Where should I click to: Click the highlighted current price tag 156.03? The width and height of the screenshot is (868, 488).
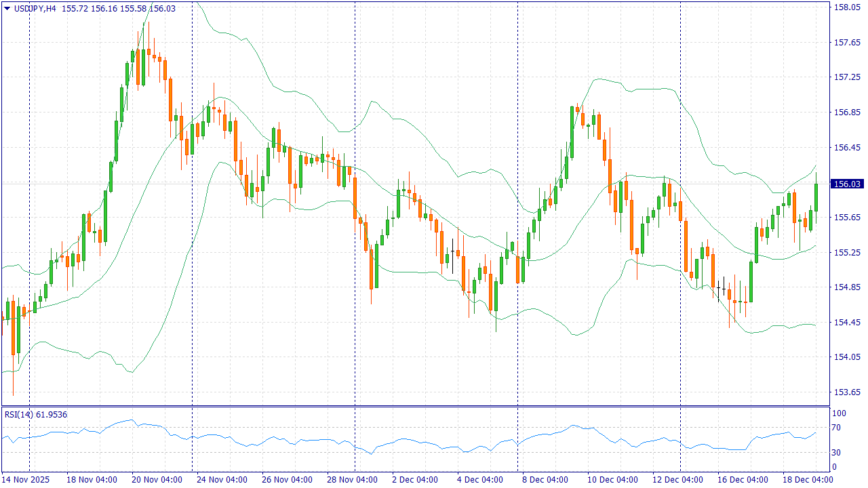coord(847,184)
